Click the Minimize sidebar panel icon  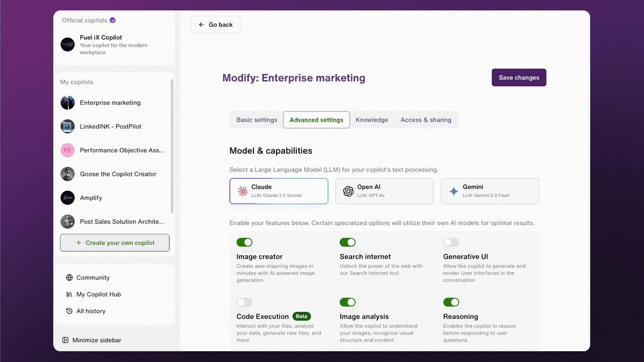point(65,340)
